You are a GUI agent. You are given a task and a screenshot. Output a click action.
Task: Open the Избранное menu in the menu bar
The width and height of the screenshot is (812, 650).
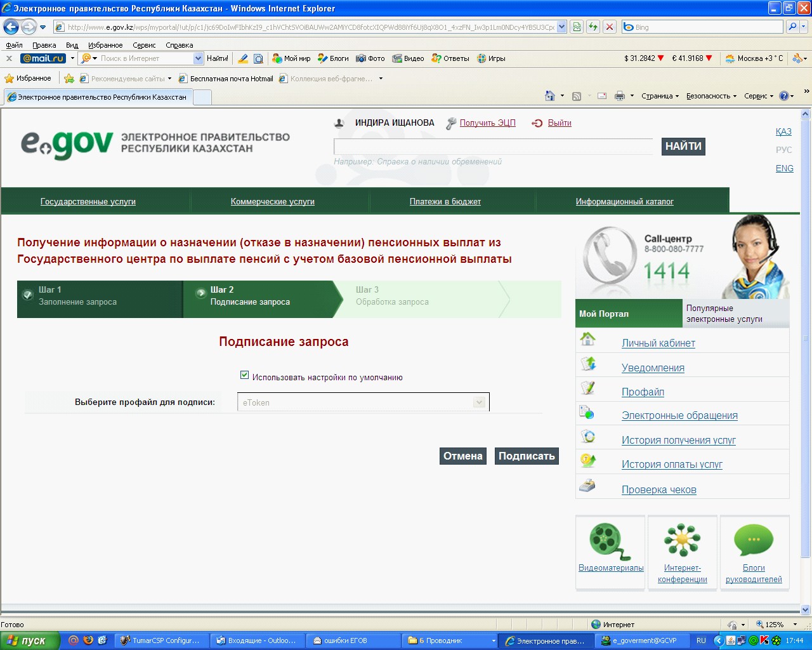tap(105, 45)
